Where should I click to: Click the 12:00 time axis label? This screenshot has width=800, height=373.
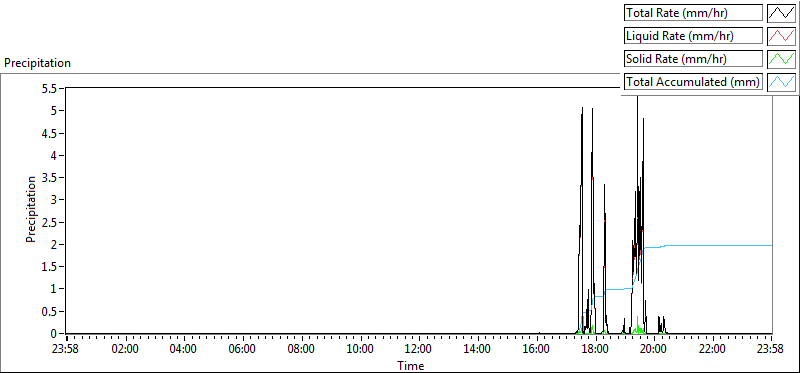[418, 350]
